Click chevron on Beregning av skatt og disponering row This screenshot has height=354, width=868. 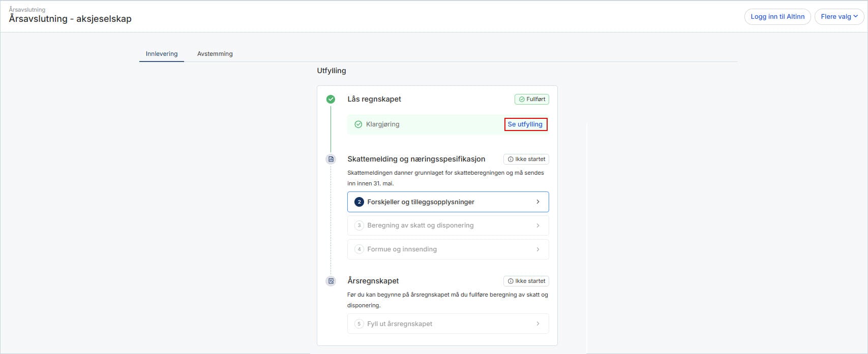coord(538,226)
